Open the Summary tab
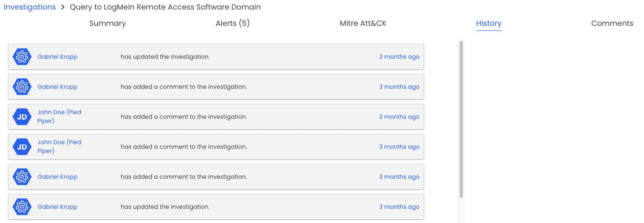This screenshot has height=223, width=644. (x=107, y=23)
